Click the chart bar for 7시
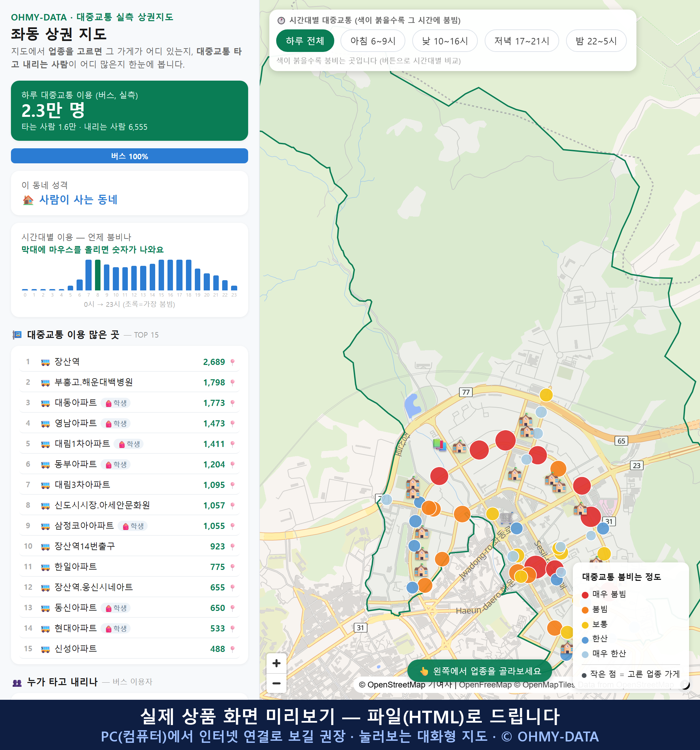 point(89,275)
